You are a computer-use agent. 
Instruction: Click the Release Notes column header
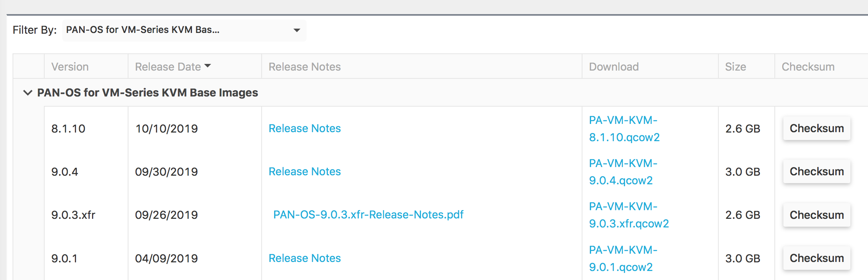[304, 67]
